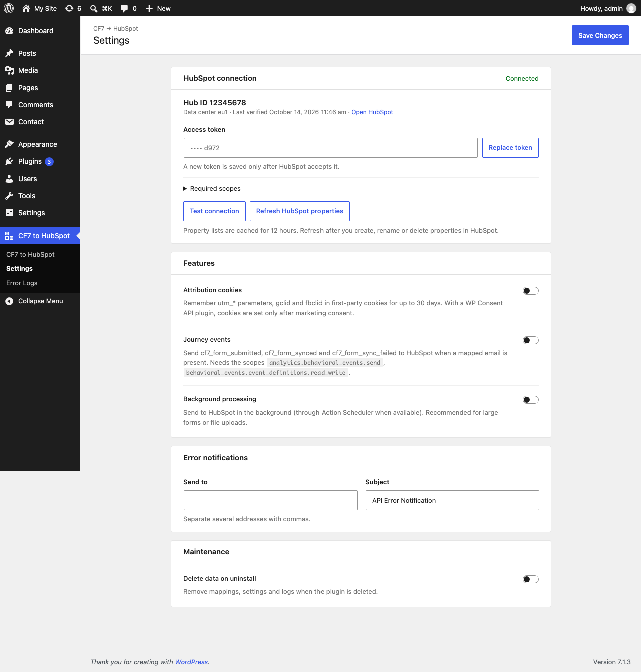Viewport: 641px width, 672px height.
Task: Focus the Access token field
Action: [x=331, y=148]
